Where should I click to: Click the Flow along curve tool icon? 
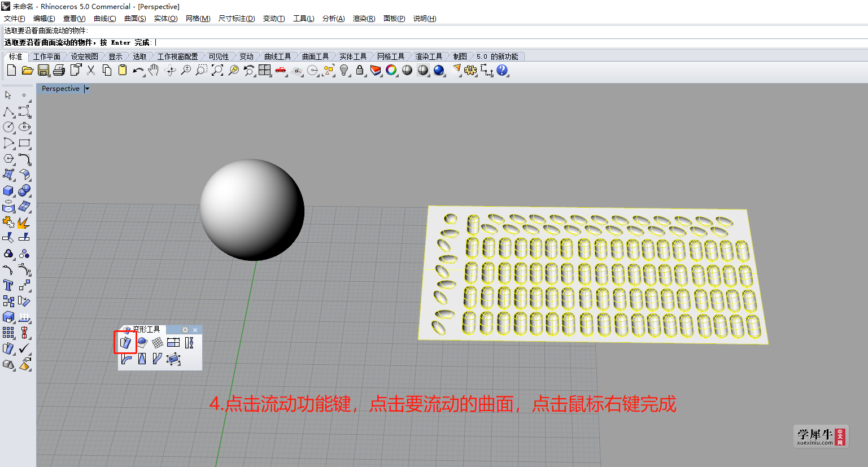click(158, 359)
